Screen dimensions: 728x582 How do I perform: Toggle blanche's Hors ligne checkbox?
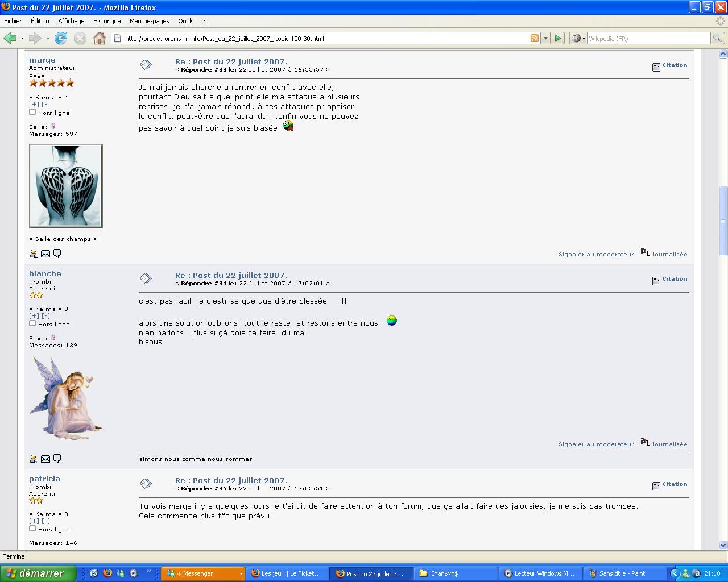coord(32,323)
